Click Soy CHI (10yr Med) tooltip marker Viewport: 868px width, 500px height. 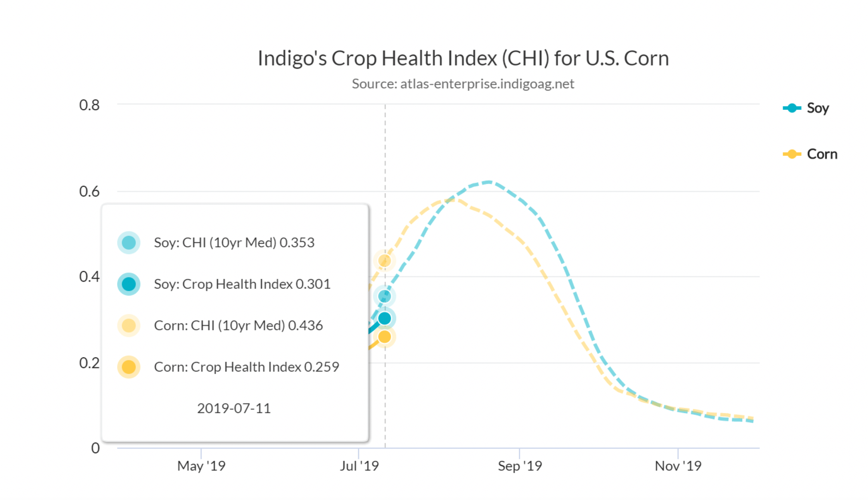(x=129, y=243)
